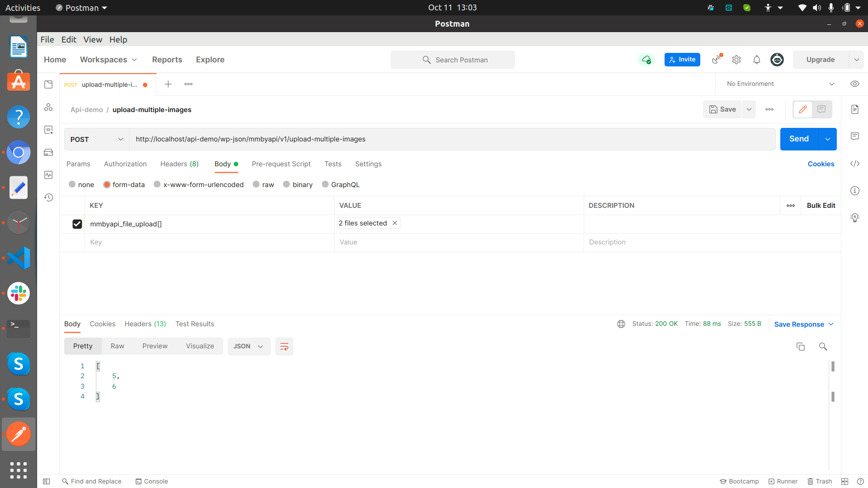Click Bulk Edit

(x=821, y=206)
